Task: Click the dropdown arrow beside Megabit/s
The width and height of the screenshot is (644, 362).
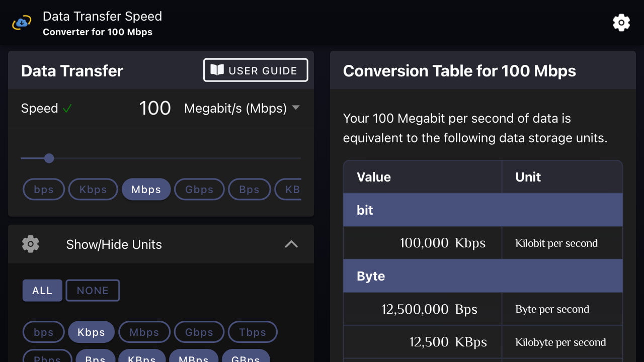Action: 296,108
